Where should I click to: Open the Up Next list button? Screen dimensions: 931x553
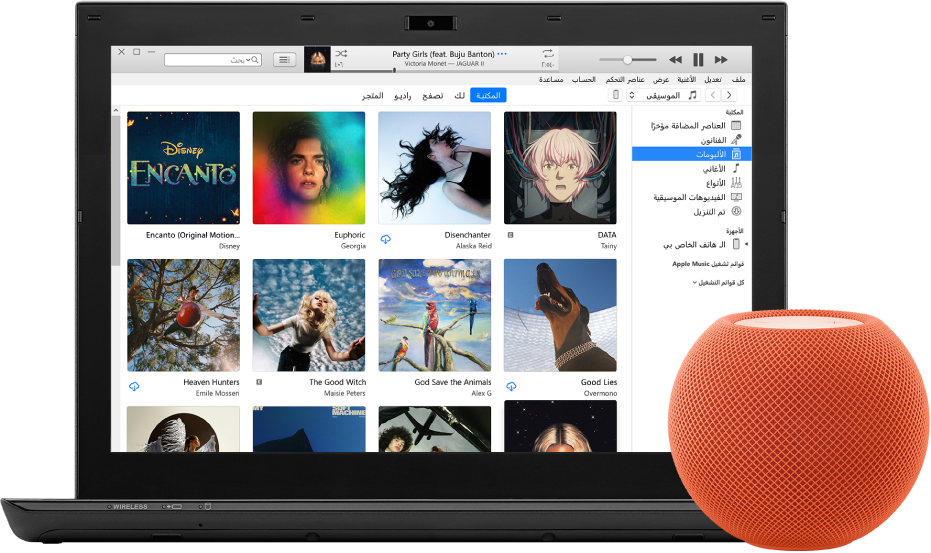click(x=284, y=59)
